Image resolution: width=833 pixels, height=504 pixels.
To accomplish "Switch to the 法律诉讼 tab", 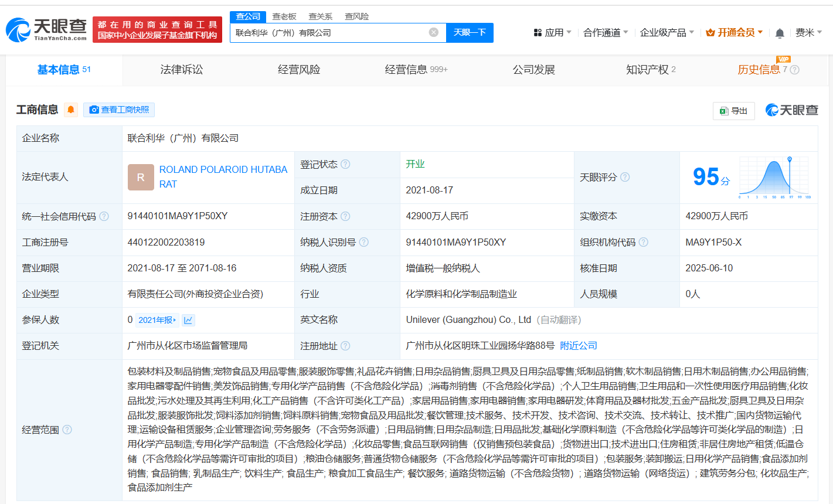I will [x=182, y=70].
